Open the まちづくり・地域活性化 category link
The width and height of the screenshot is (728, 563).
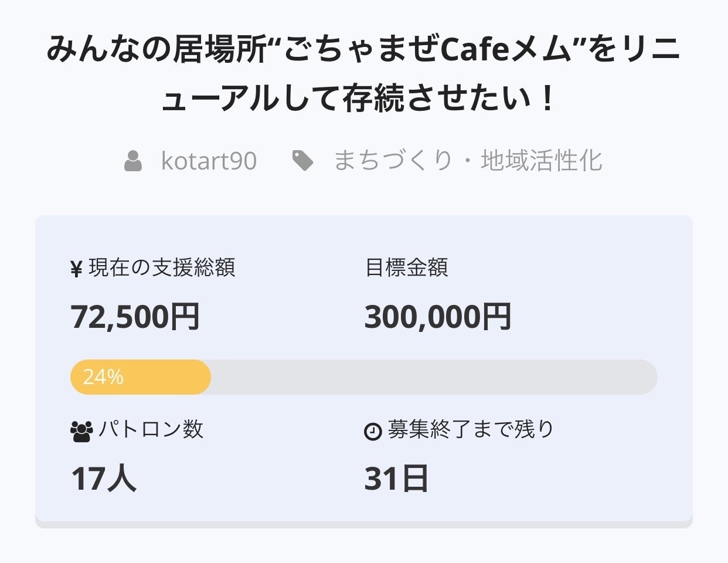point(468,161)
